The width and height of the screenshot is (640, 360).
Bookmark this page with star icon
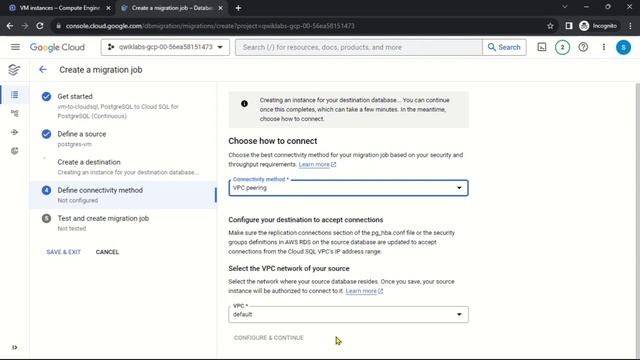point(550,26)
